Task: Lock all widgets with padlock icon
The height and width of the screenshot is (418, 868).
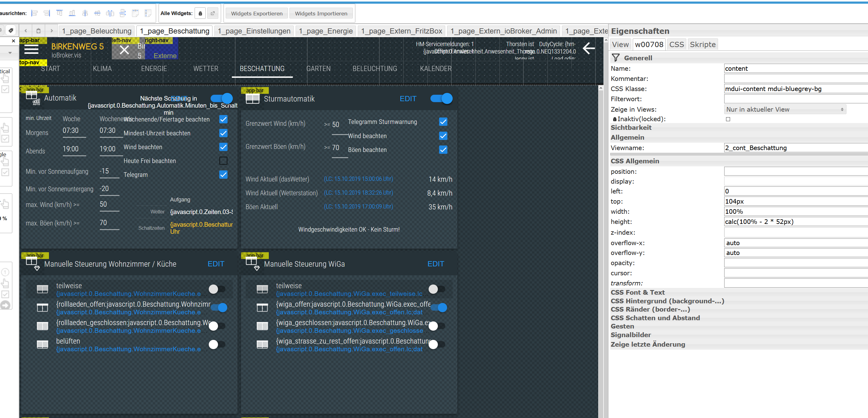Action: [x=200, y=14]
